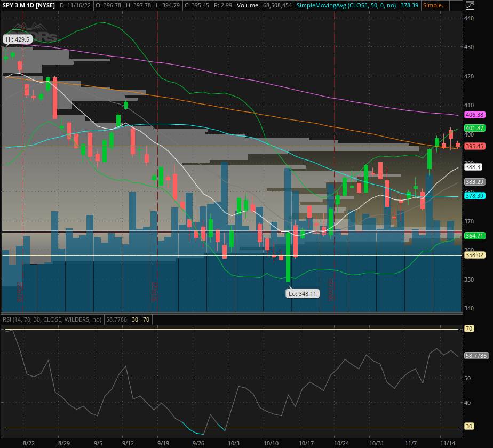493x448 pixels.
Task: Click the 10/21/22 vertical date marker
Action: tap(331, 290)
